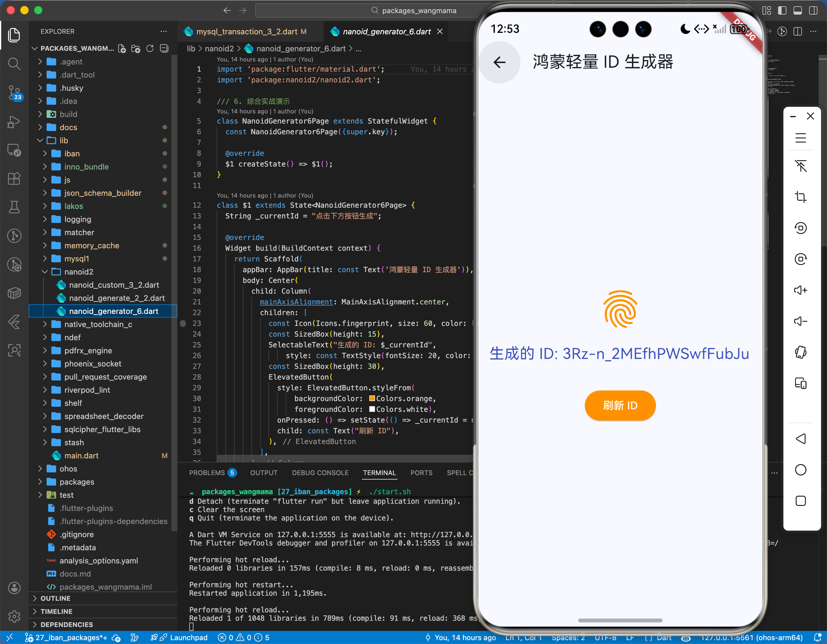
Task: Switch to the DEBUG CONSOLE tab
Action: tap(320, 472)
